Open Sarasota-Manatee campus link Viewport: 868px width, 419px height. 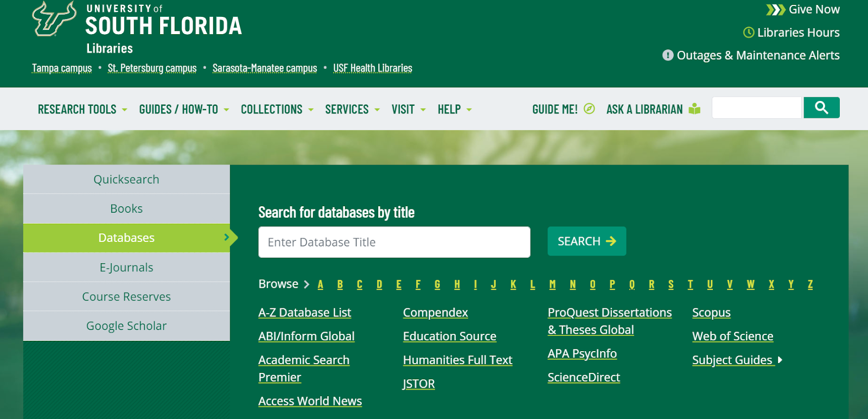pyautogui.click(x=265, y=68)
